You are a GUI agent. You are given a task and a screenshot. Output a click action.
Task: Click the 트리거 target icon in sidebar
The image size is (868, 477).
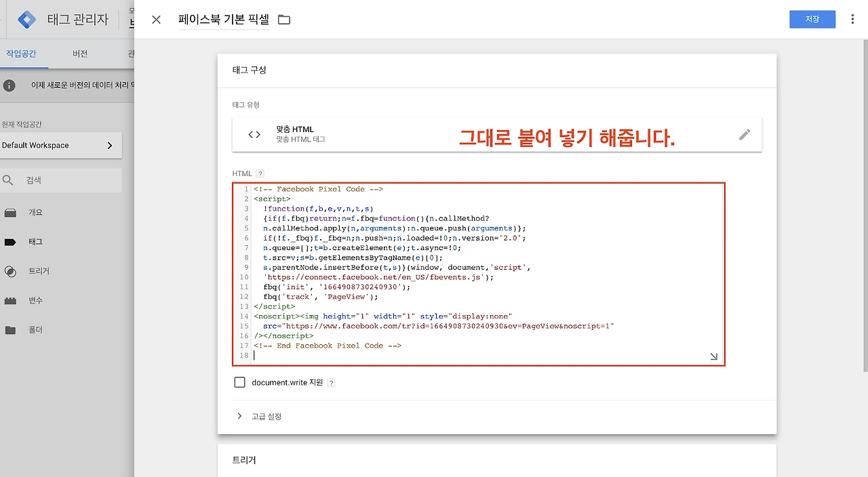10,271
